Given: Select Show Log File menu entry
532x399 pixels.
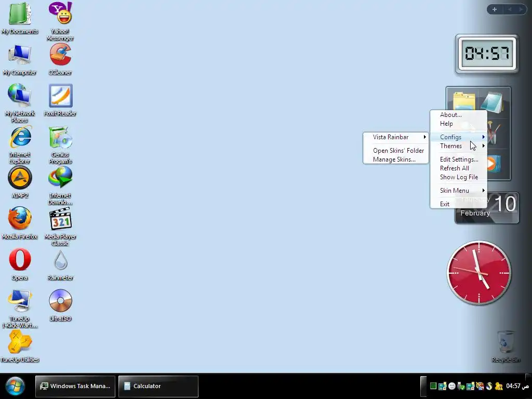Looking at the screenshot, I should [x=458, y=177].
